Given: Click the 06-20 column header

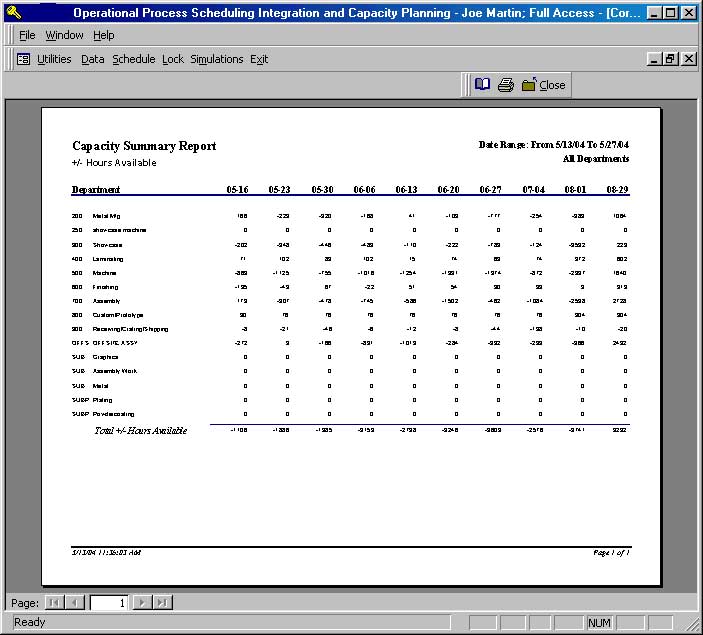Looking at the screenshot, I should pyautogui.click(x=448, y=189).
